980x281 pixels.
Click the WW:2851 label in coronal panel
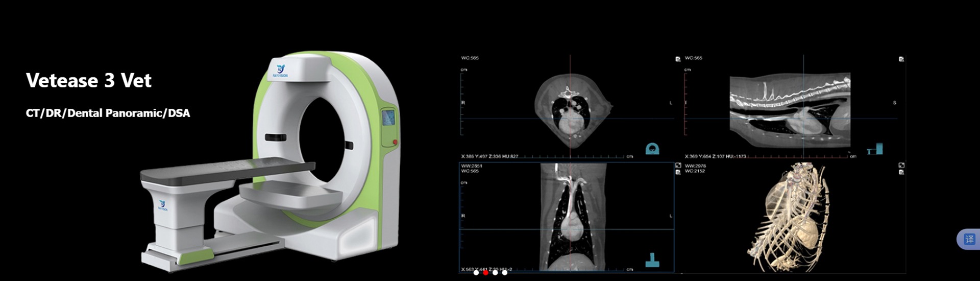[x=472, y=166]
